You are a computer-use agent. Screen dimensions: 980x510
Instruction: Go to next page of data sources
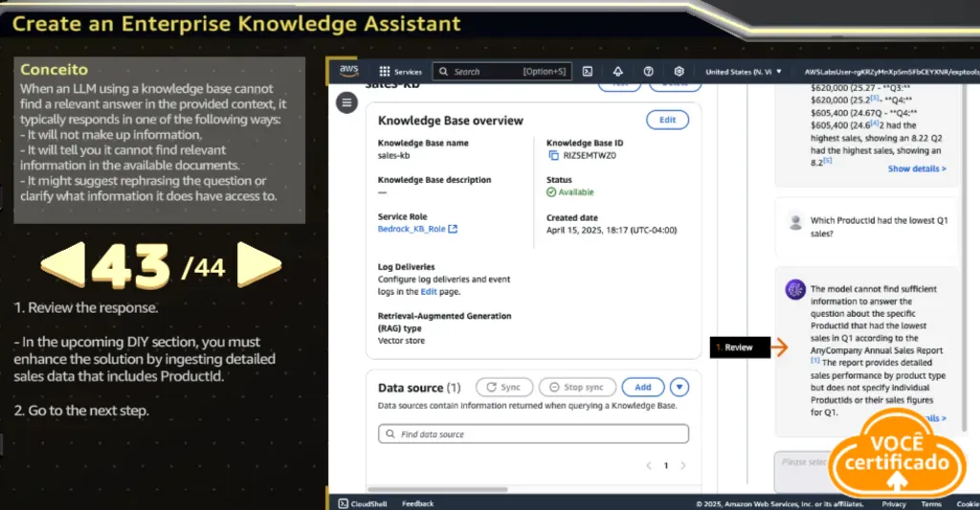tap(683, 465)
